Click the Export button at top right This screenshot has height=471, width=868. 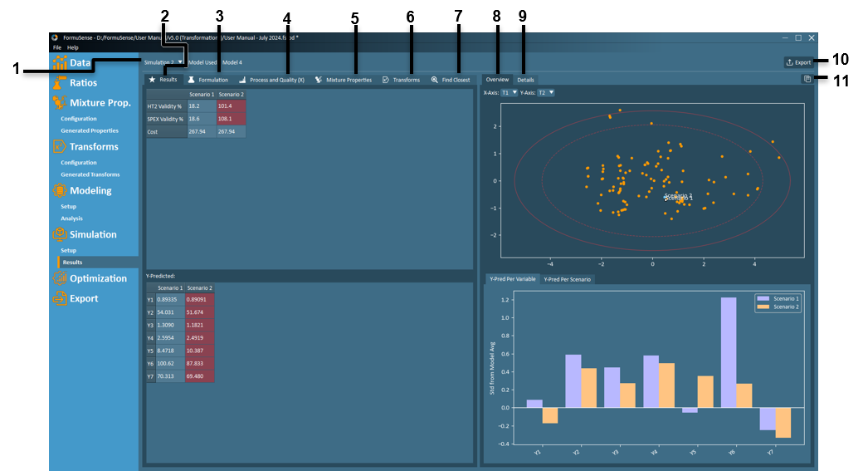click(x=797, y=62)
